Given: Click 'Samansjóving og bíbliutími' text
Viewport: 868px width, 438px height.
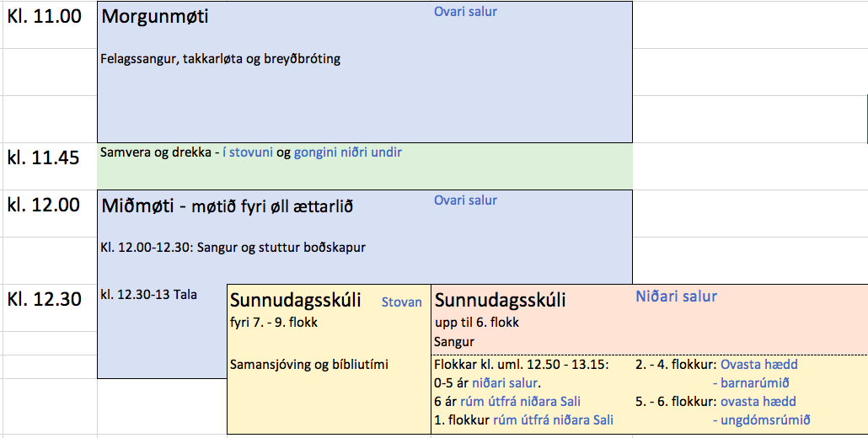Looking at the screenshot, I should (x=308, y=365).
